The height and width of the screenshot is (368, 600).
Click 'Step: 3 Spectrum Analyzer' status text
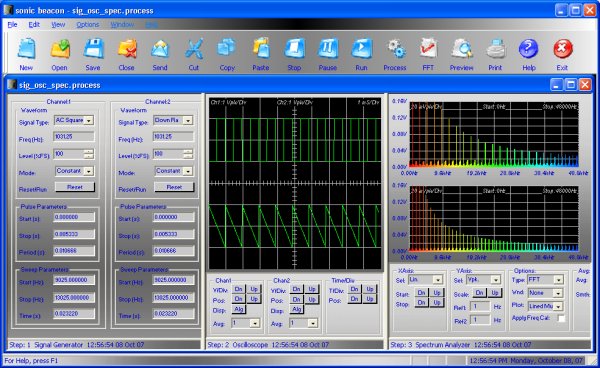[430, 345]
